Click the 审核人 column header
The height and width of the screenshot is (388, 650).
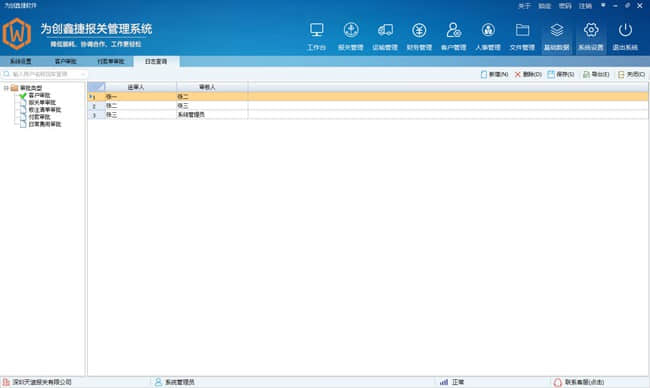click(x=212, y=87)
